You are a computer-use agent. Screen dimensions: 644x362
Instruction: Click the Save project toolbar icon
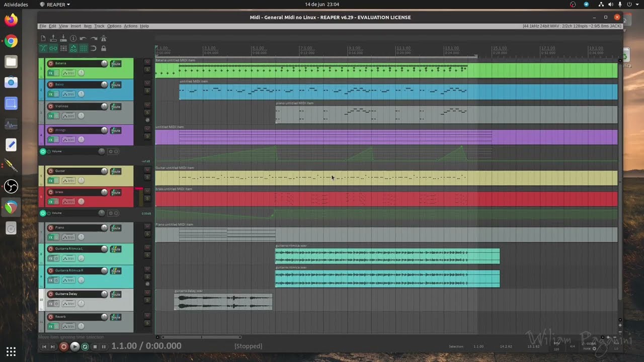[63, 38]
